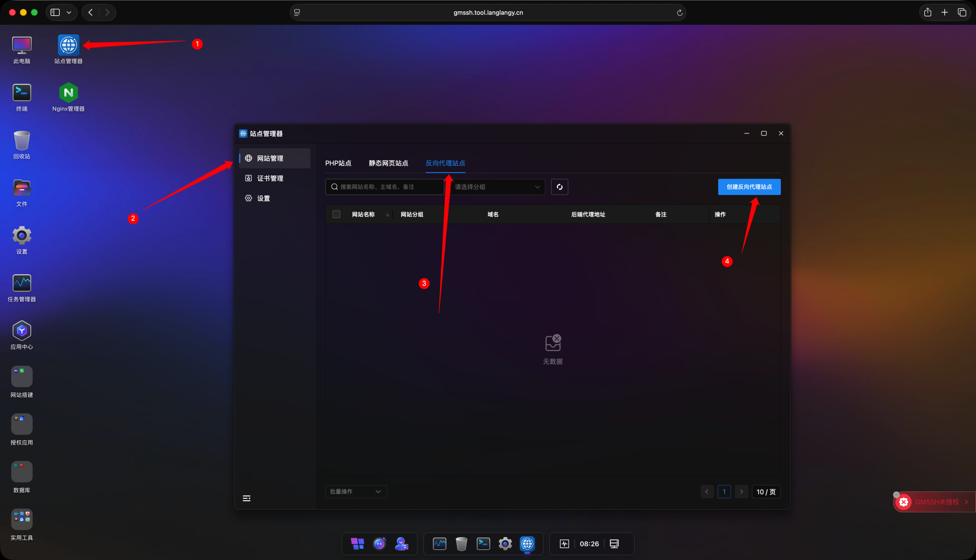The image size is (976, 560).
Task: Click the GMSSH未授权 notification link
Action: click(x=936, y=502)
